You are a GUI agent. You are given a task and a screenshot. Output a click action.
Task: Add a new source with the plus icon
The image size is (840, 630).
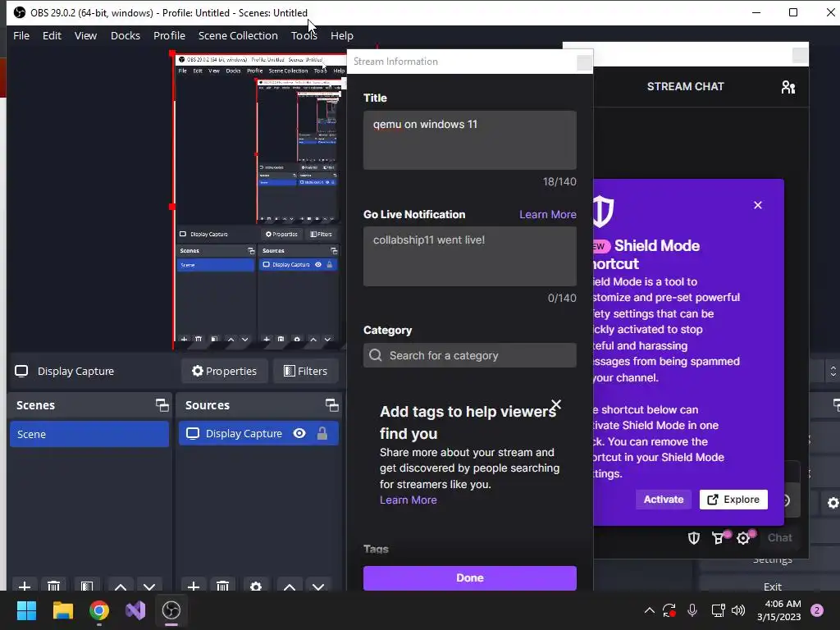(194, 586)
